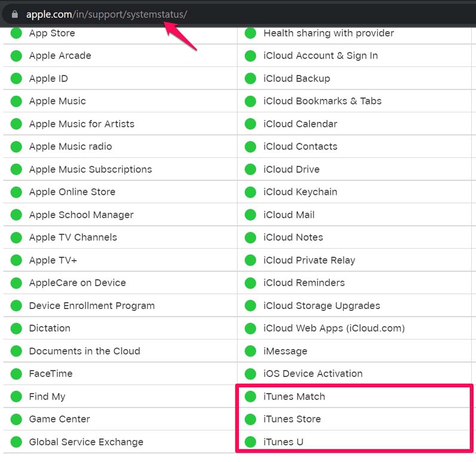Screen dimensions: 476x462
Task: Click the iMessage label
Action: point(285,351)
